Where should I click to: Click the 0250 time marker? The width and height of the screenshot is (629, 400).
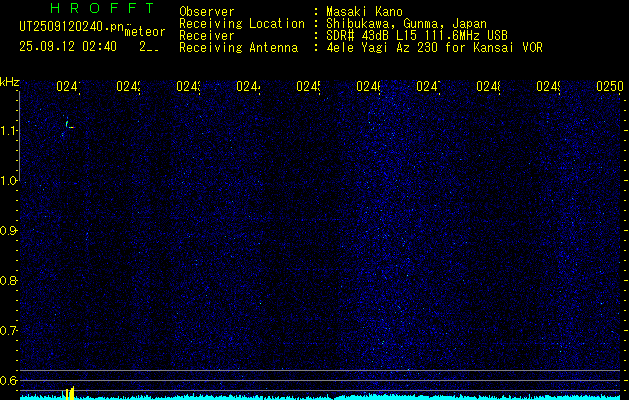[x=610, y=86]
